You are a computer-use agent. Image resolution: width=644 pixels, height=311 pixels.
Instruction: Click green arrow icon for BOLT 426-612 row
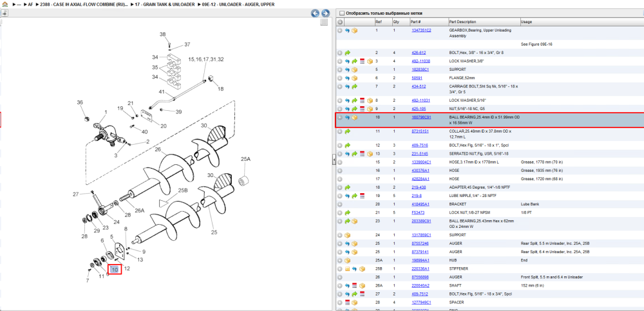(x=348, y=53)
